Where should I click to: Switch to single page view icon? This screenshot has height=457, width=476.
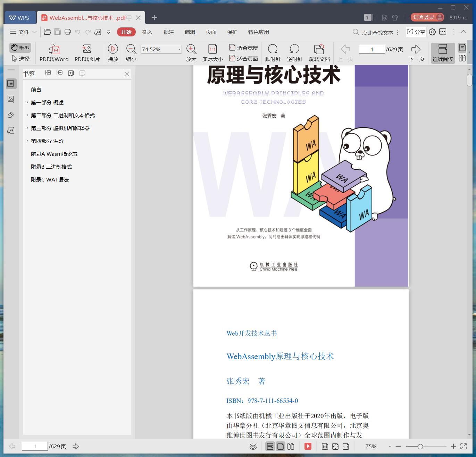pyautogui.click(x=462, y=48)
